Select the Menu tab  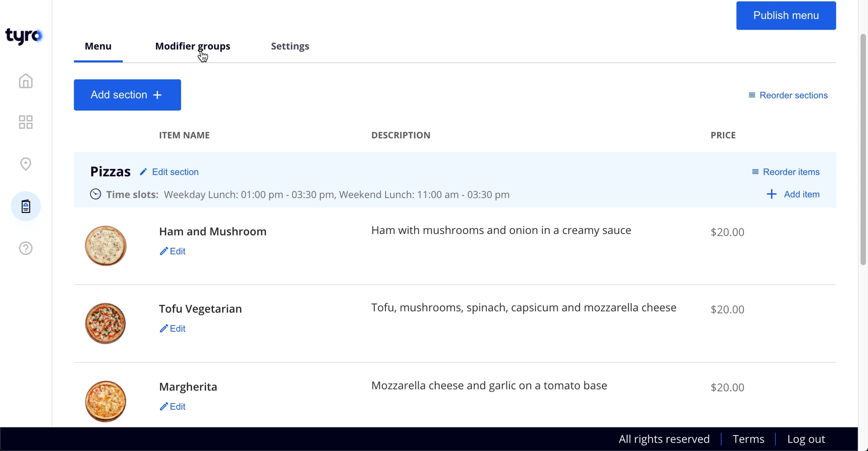(98, 46)
